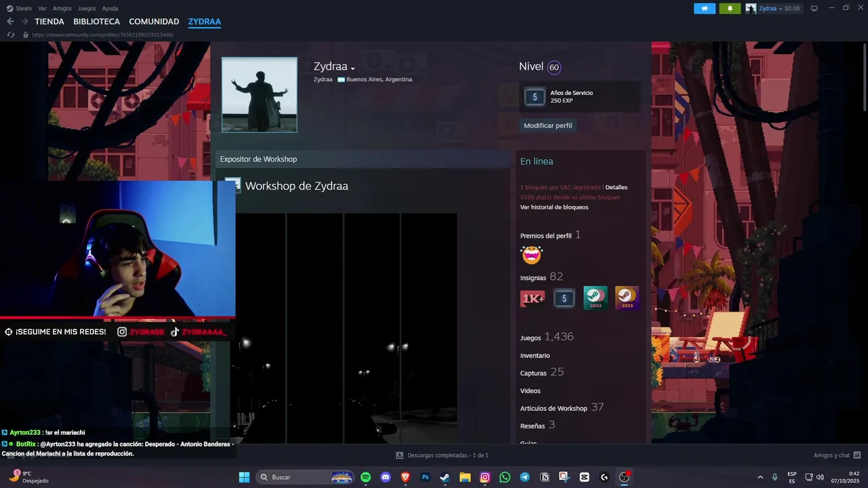Expand the Zydraa profile name dropdown arrow
868x488 pixels.
353,68
